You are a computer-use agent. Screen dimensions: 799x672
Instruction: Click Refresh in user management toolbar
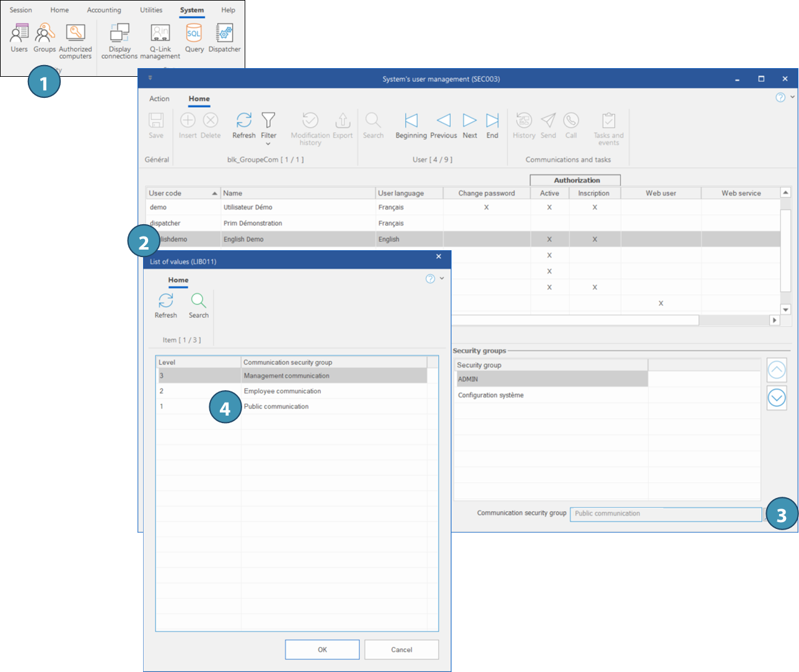(244, 124)
